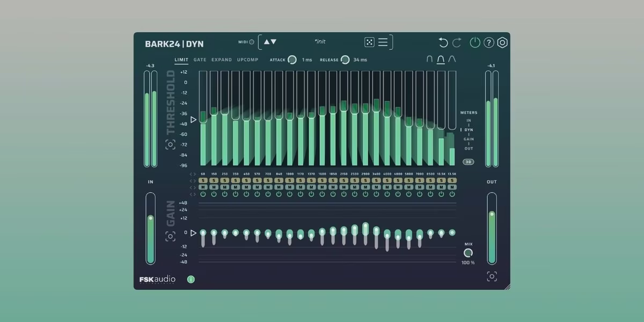Set meters to OUT mode
Screen dimensions: 644x322
[469, 148]
